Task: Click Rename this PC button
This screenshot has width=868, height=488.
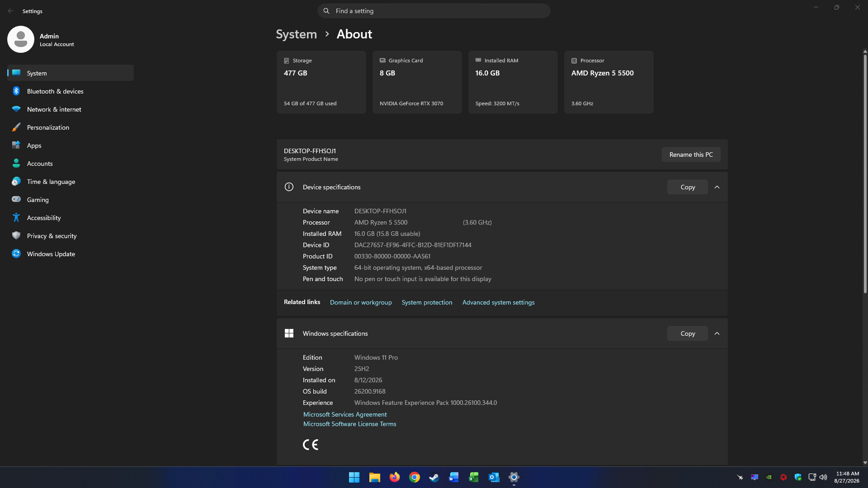Action: (691, 155)
